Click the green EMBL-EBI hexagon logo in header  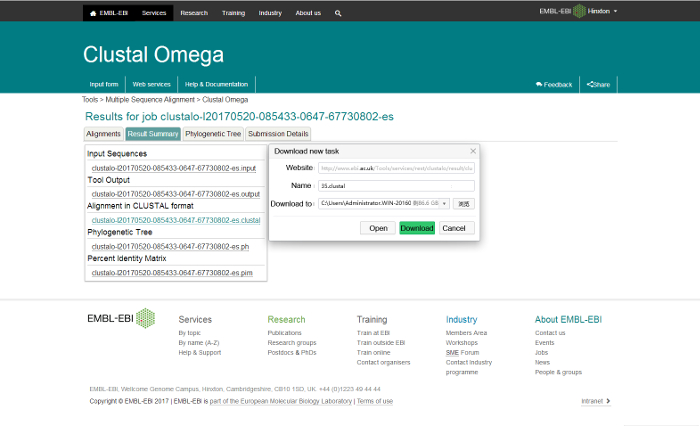[579, 11]
